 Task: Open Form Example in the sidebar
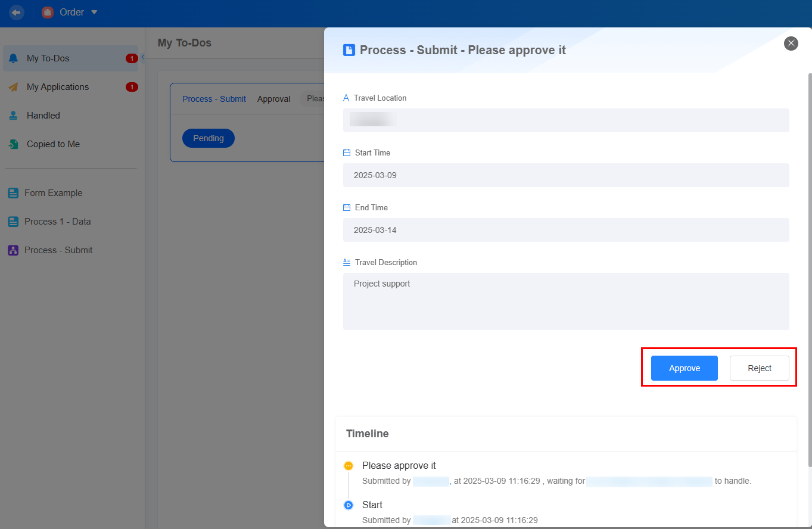[x=70, y=193]
